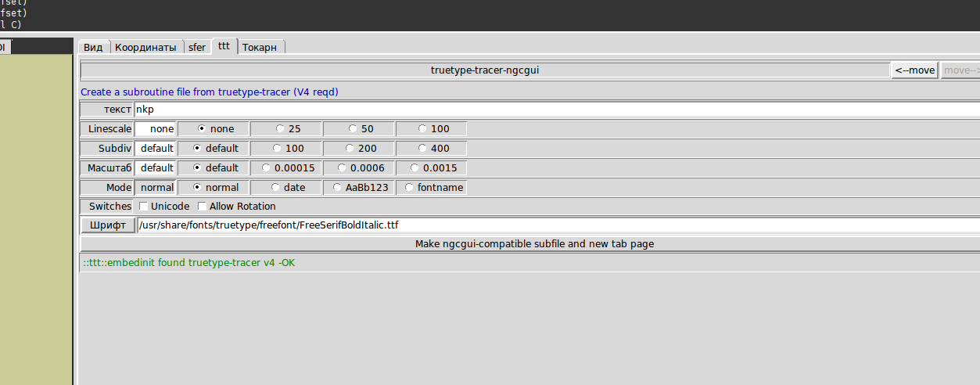The height and width of the screenshot is (385, 980).
Task: Click the Масштаб value entry showing default
Action: [156, 167]
